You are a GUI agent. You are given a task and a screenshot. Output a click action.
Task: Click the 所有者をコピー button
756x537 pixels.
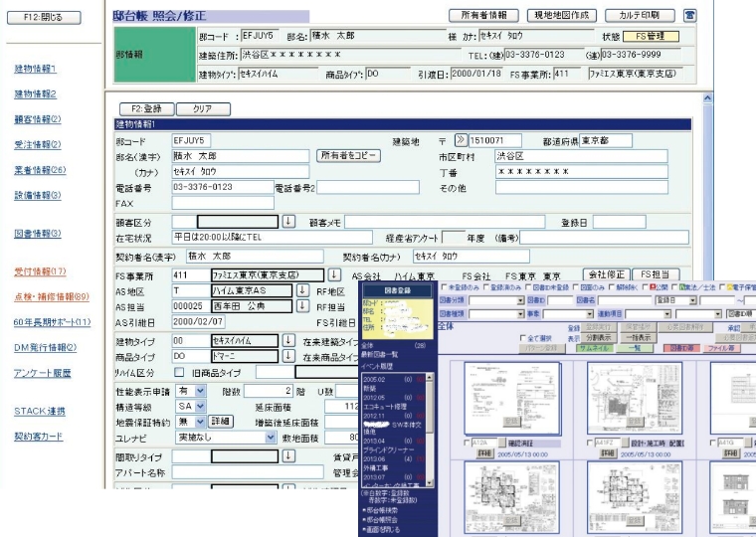348,156
